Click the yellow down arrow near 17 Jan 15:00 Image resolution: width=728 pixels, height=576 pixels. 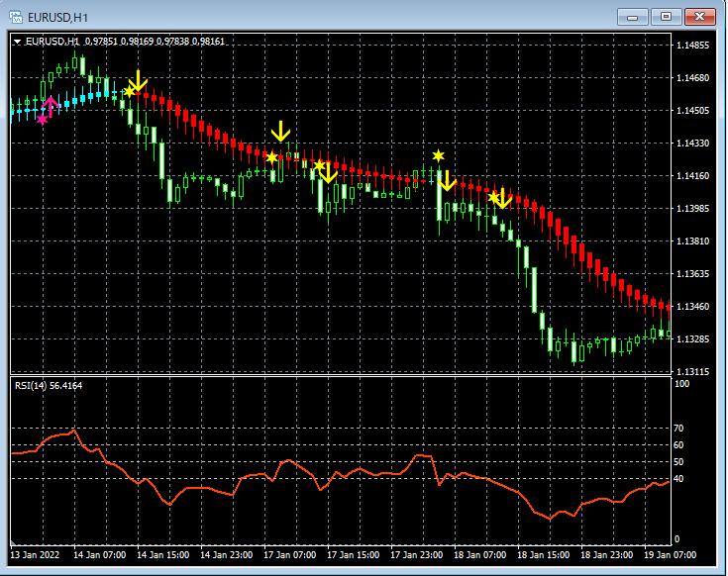pos(328,172)
